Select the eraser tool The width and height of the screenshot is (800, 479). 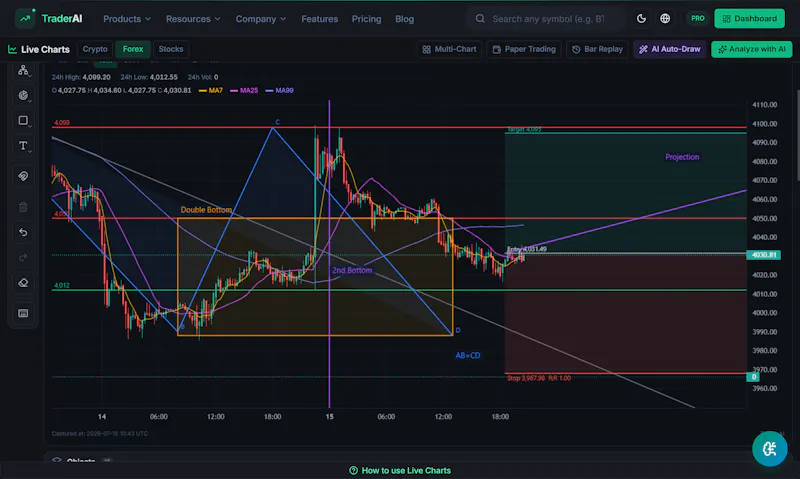click(x=23, y=283)
